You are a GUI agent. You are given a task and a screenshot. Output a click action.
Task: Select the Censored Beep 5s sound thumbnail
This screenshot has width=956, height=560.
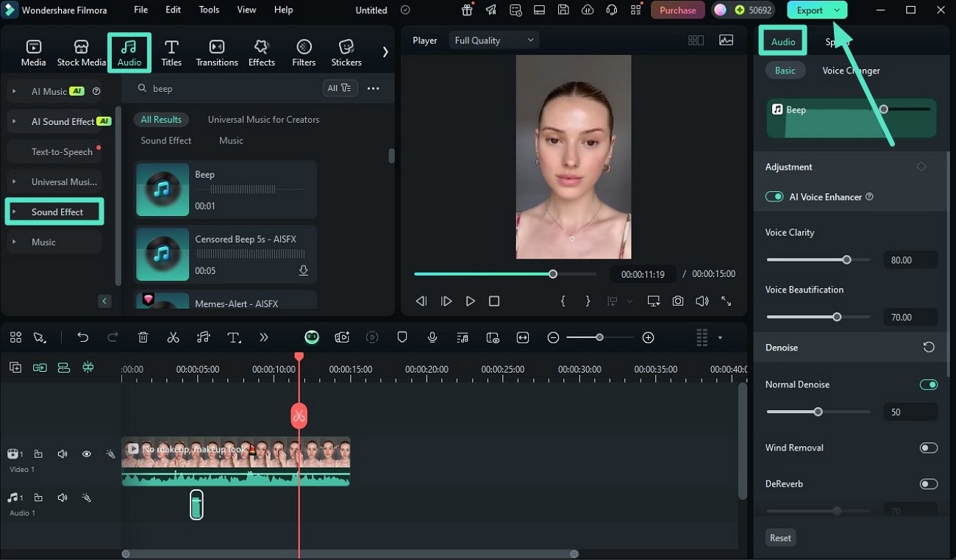click(x=163, y=254)
